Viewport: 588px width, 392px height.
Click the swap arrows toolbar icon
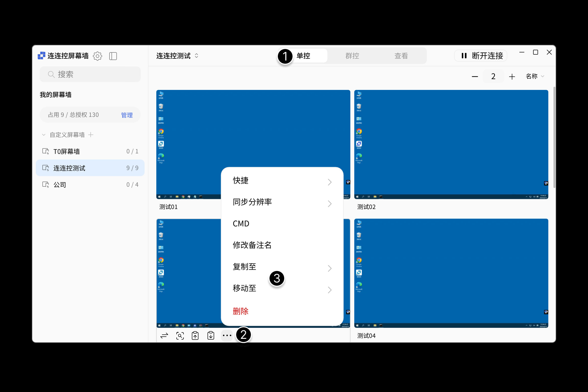pos(164,335)
